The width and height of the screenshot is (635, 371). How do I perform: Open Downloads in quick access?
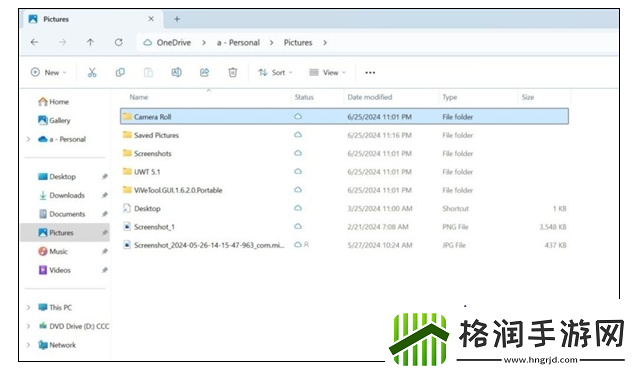pyautogui.click(x=62, y=195)
